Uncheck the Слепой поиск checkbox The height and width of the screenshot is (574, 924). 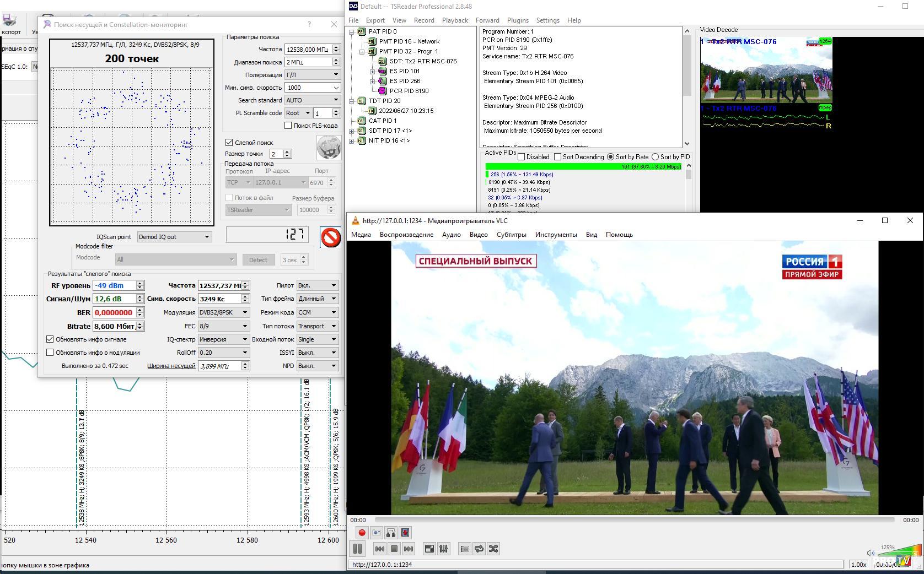click(229, 143)
